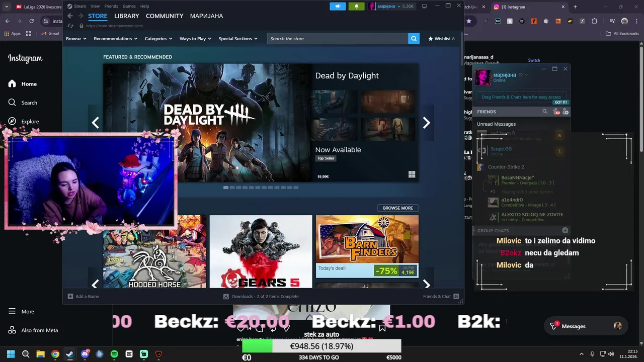This screenshot has width=644, height=362.
Task: Click the Steam announcements megaphone icon
Action: (338, 7)
